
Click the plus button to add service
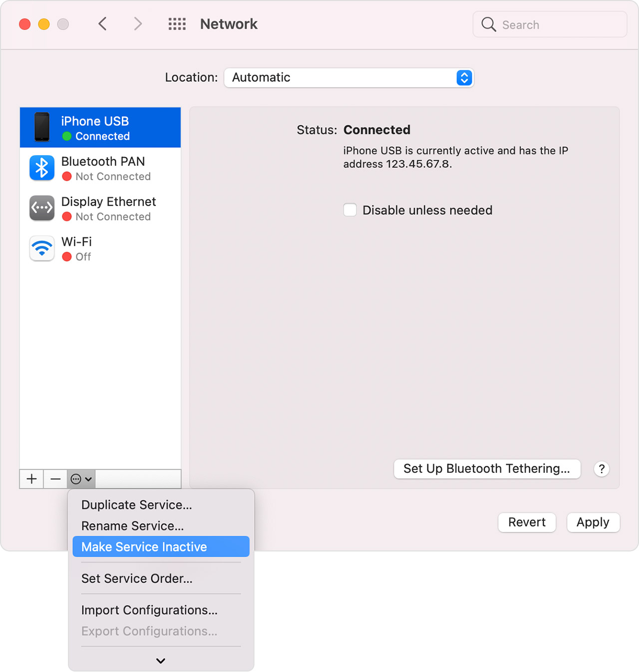[31, 479]
